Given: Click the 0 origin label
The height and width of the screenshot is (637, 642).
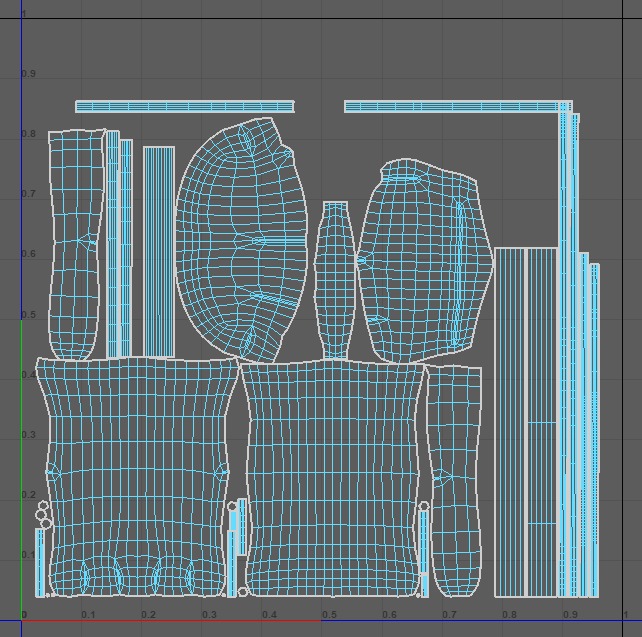Looking at the screenshot, I should pyautogui.click(x=24, y=614).
